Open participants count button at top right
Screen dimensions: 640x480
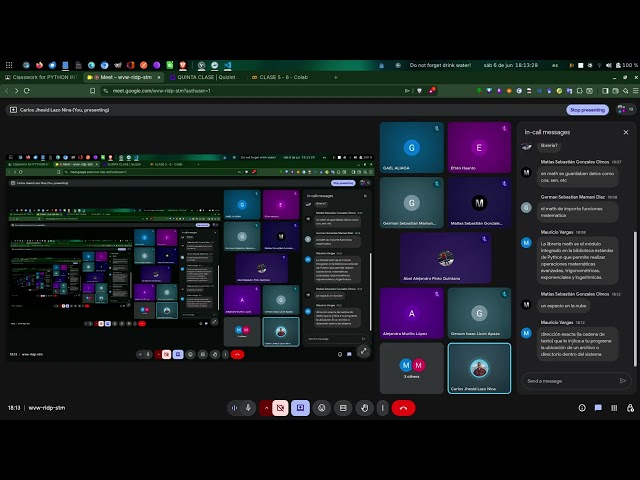(625, 109)
